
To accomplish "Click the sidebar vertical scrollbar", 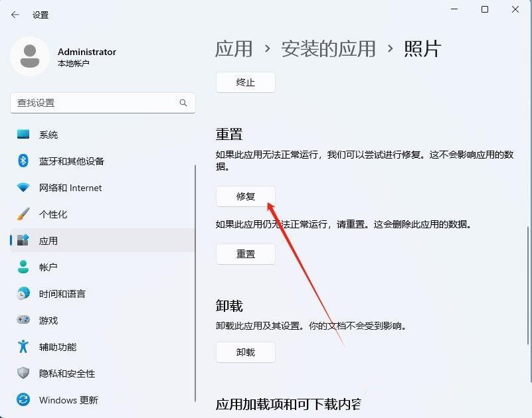I will tap(195, 283).
